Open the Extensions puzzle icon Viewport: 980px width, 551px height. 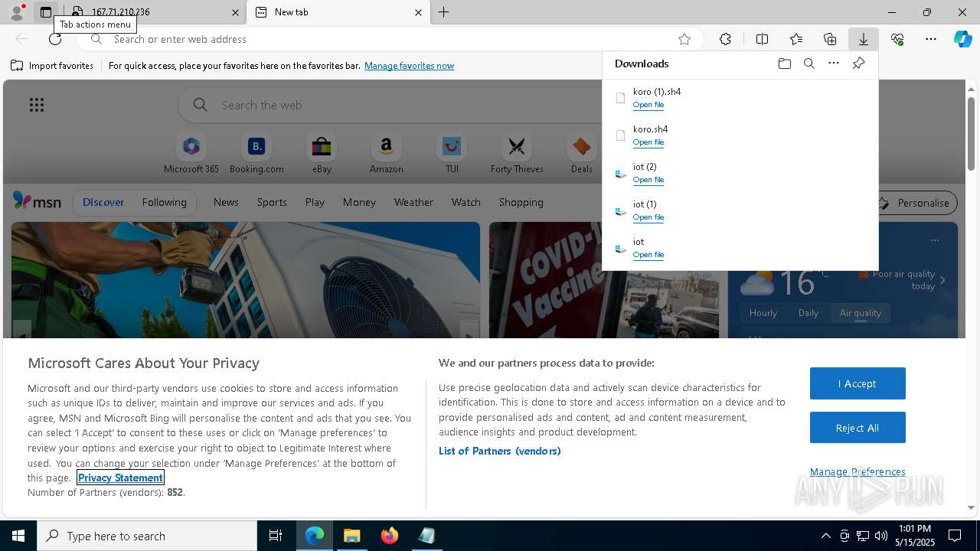(x=725, y=39)
